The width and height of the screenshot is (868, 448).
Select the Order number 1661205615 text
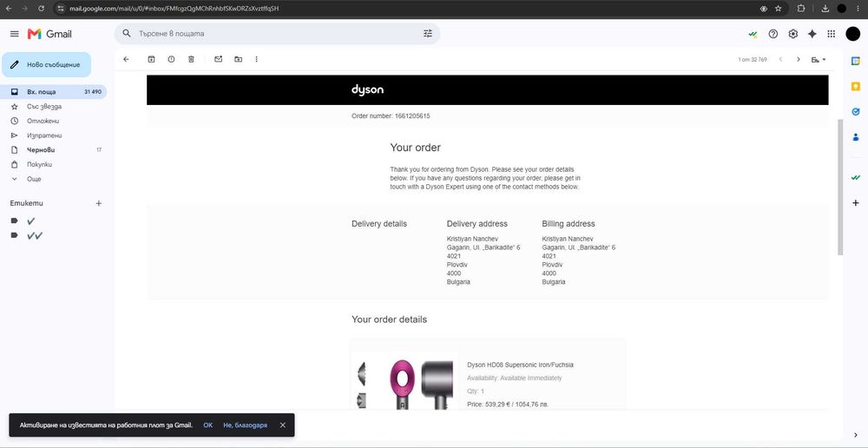[391, 115]
